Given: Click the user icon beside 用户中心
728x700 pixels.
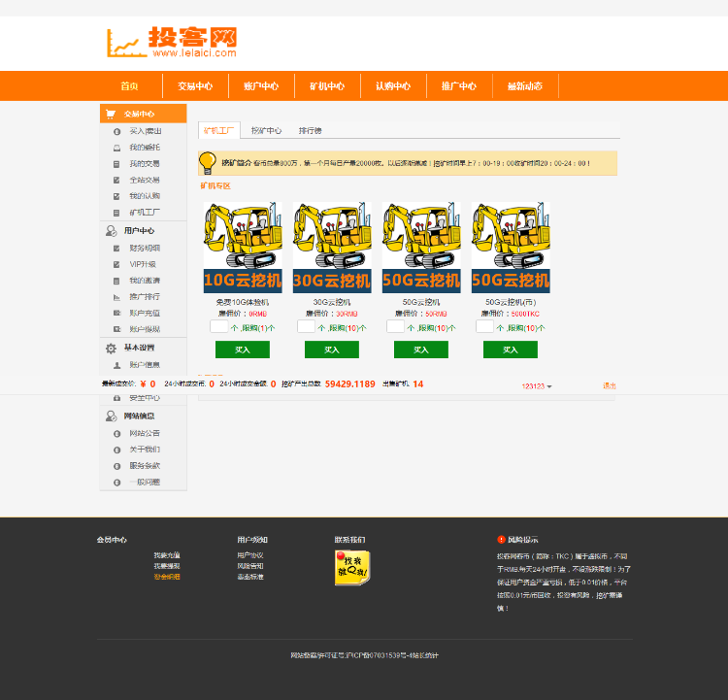Looking at the screenshot, I should [111, 231].
